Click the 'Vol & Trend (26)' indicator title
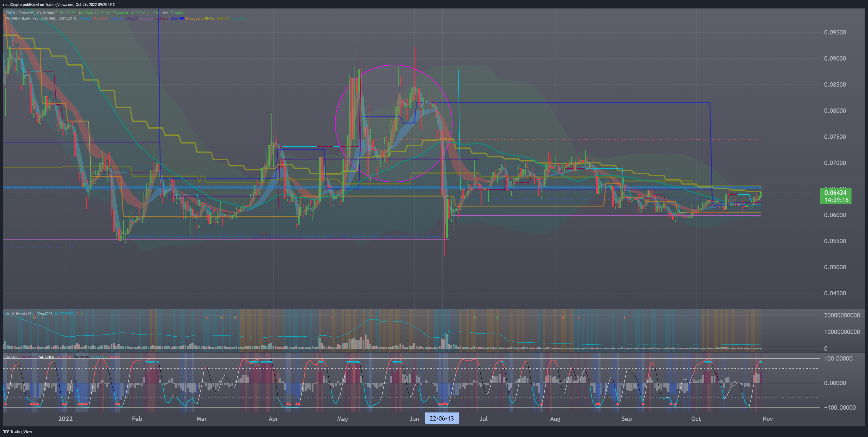Screen dimensions: 868x437 point(19,314)
